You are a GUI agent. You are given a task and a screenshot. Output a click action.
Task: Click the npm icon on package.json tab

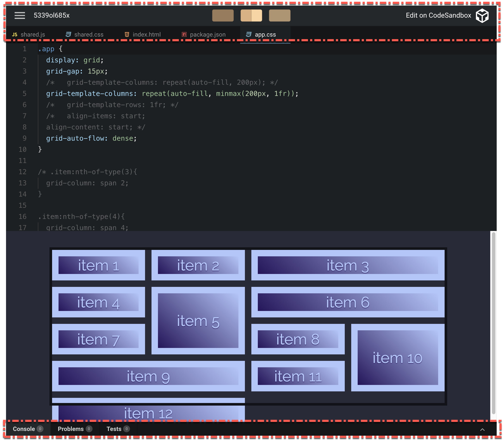tap(184, 34)
